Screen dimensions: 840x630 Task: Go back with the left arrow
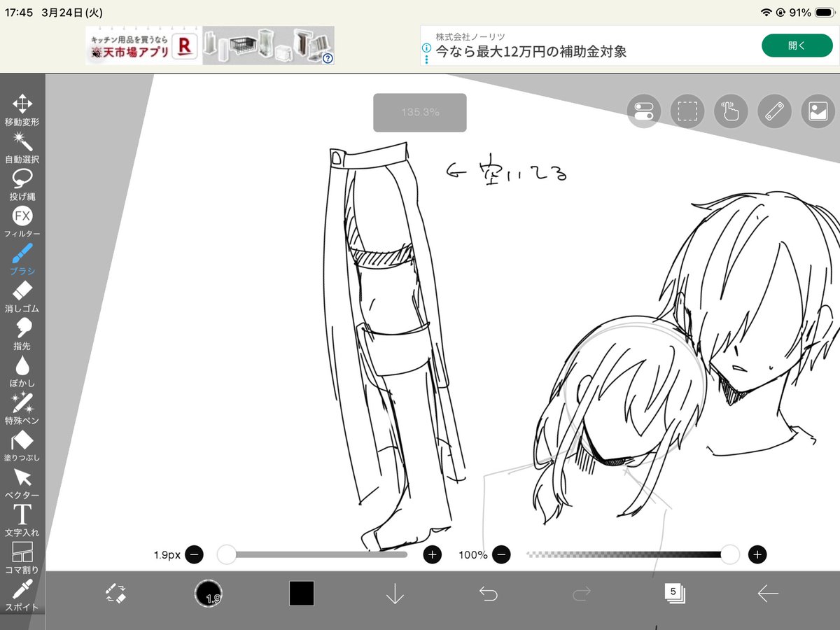tap(768, 594)
